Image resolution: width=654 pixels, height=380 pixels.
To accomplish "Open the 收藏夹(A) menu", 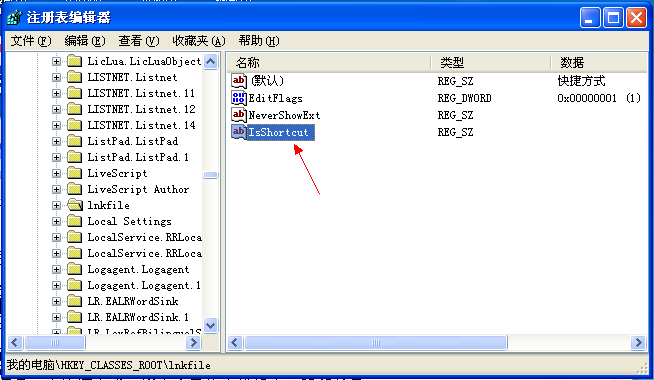I will point(199,41).
